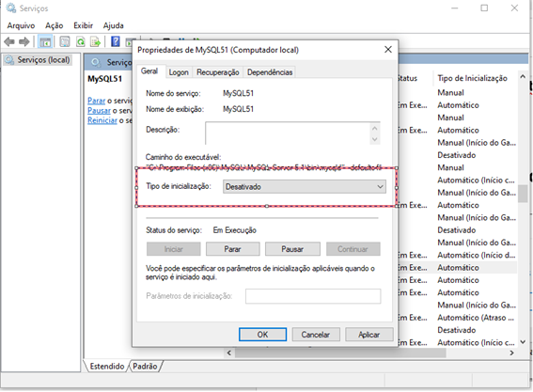533x392 pixels.
Task: Open the Tipo de inicialização dropdown
Action: (x=305, y=187)
